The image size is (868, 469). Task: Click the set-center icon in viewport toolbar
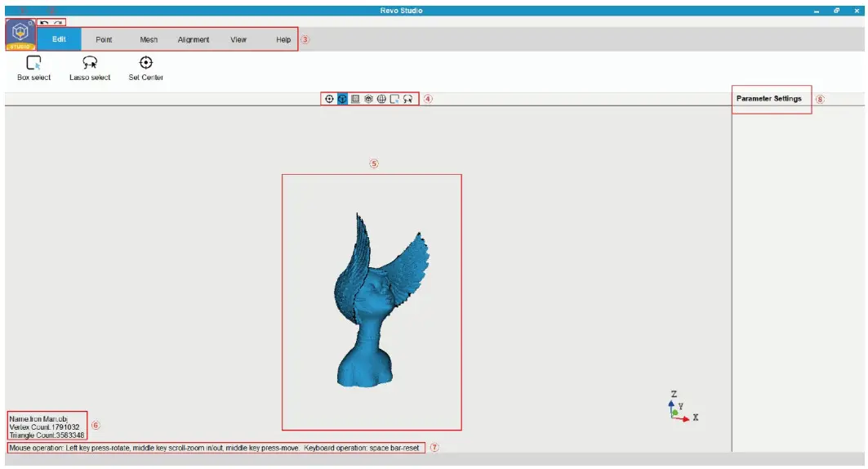[329, 99]
